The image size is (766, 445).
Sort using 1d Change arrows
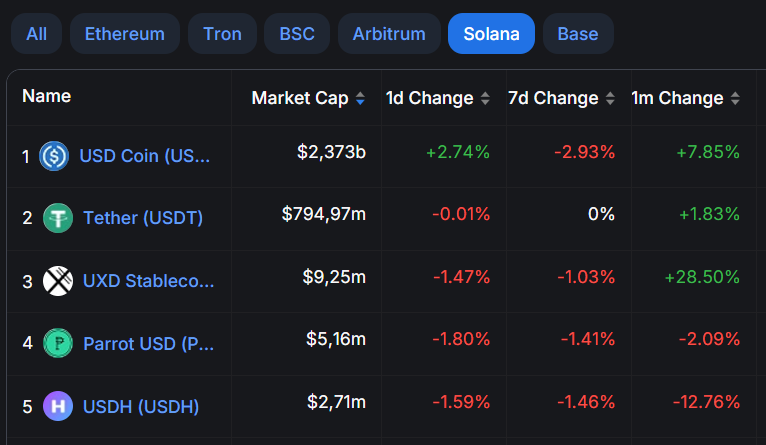coord(485,98)
